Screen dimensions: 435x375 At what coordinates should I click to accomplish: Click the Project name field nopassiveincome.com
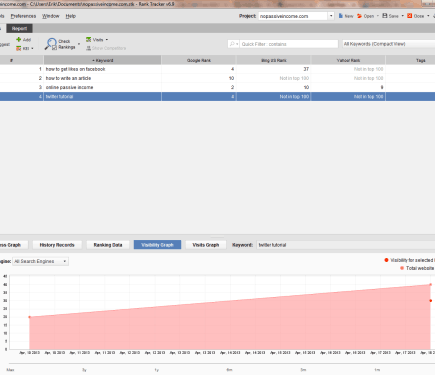pyautogui.click(x=293, y=16)
